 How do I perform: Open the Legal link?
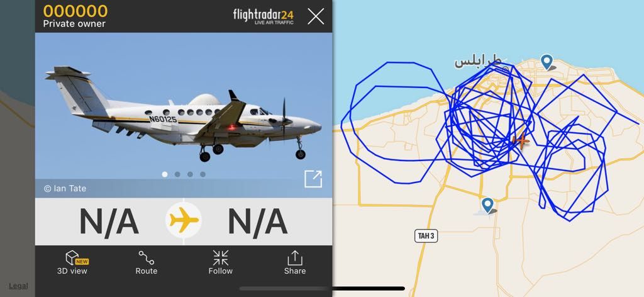tap(18, 286)
